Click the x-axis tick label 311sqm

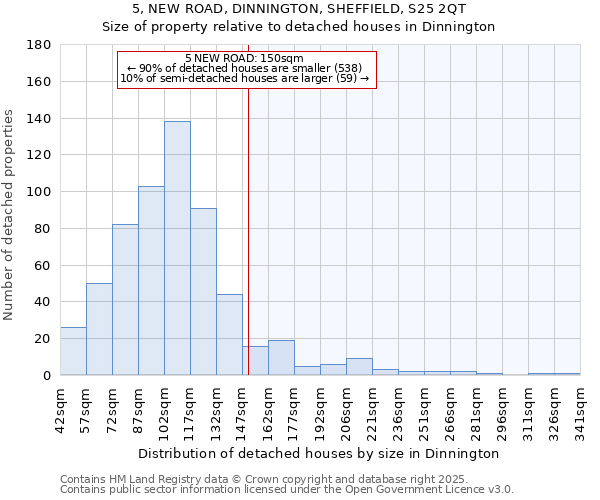pos(529,415)
